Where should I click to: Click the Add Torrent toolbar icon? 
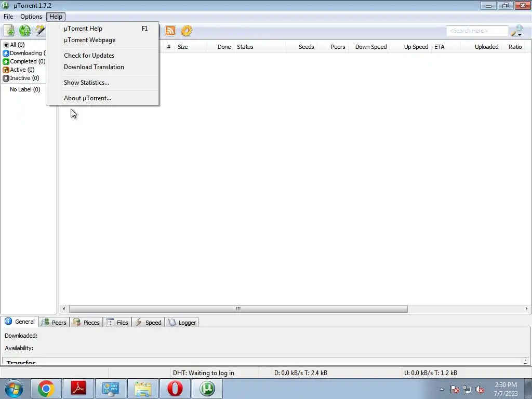click(9, 31)
